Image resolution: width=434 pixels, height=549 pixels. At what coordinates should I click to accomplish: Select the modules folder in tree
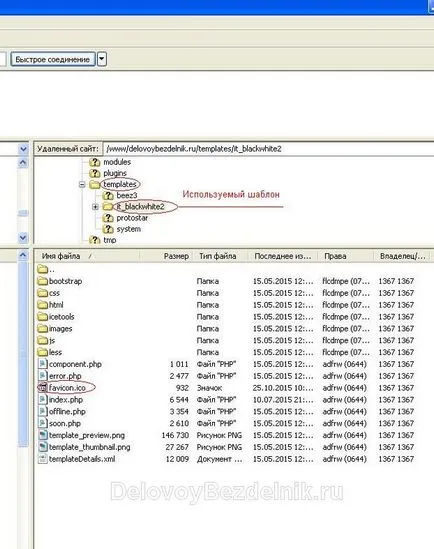(110, 162)
